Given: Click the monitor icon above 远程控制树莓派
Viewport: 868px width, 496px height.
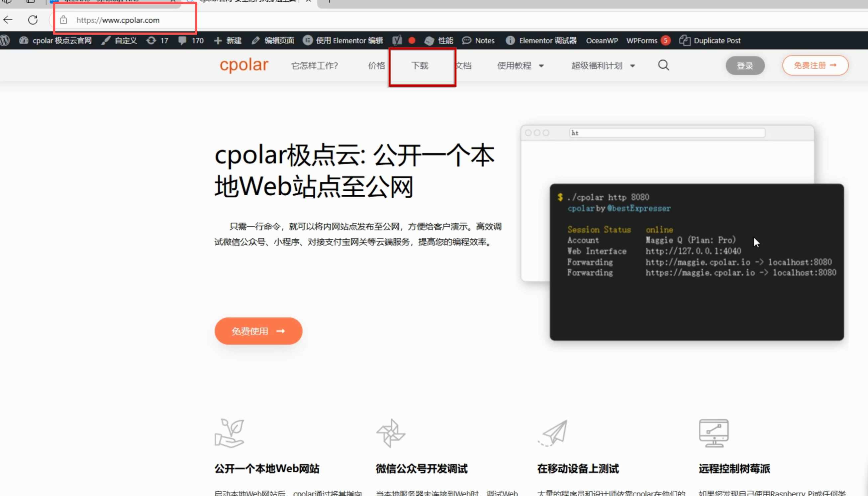Looking at the screenshot, I should (714, 433).
